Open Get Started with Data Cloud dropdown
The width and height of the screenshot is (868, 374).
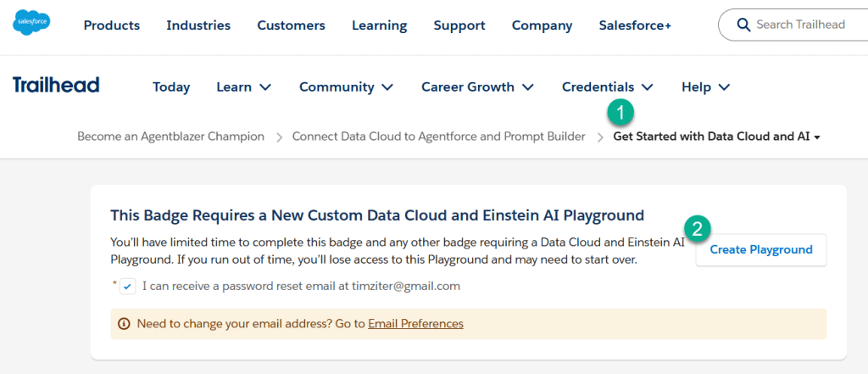point(716,136)
